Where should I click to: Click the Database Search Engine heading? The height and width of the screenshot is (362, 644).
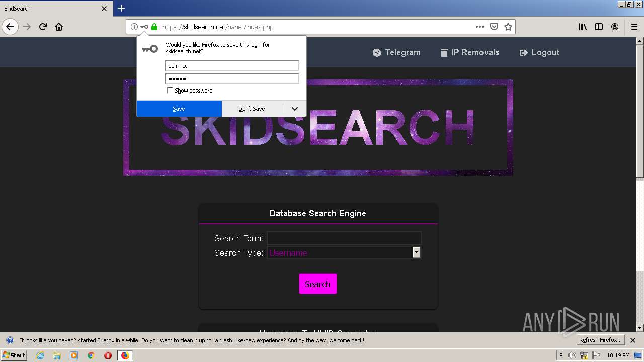point(318,213)
